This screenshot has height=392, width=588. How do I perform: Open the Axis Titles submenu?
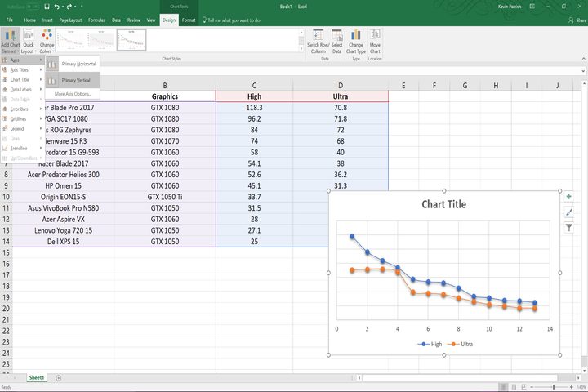pos(23,69)
